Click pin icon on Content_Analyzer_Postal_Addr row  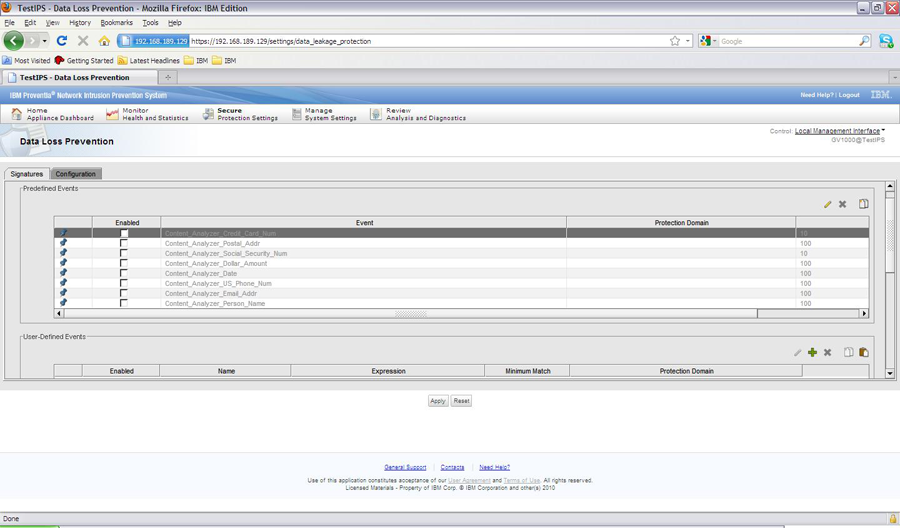tap(63, 243)
